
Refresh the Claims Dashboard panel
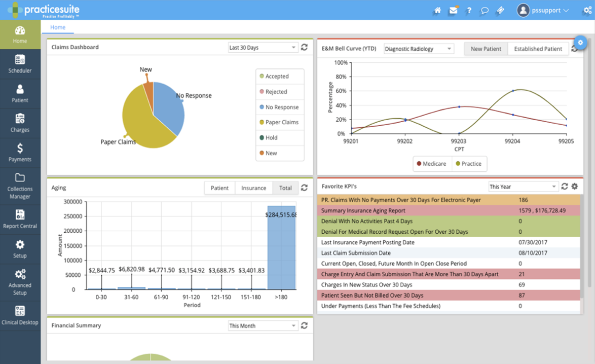pyautogui.click(x=304, y=47)
